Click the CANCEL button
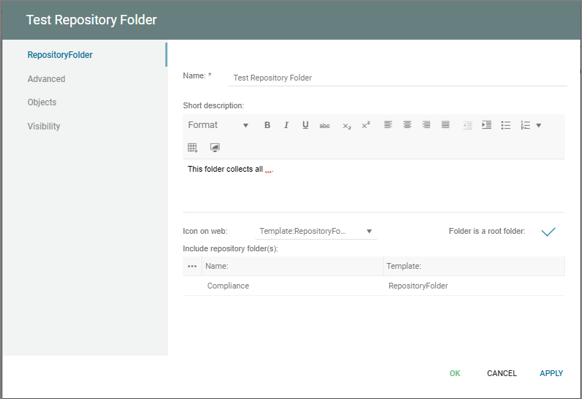The width and height of the screenshot is (582, 399). (501, 373)
